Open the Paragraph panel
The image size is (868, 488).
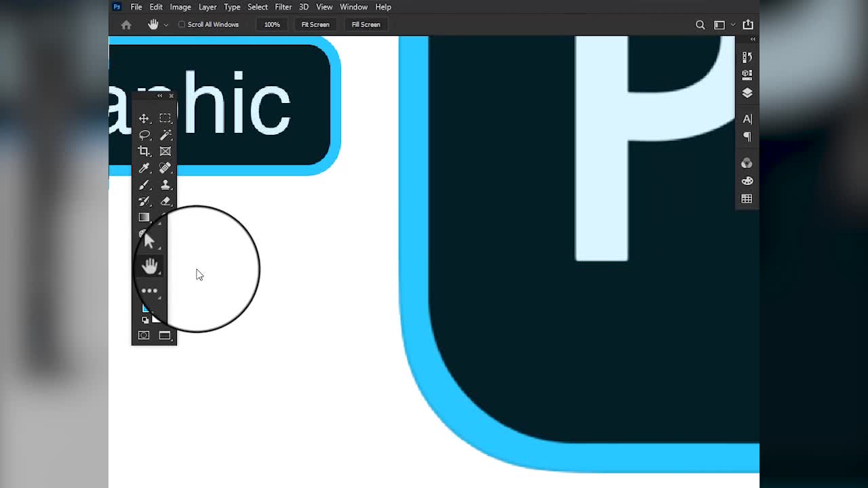point(747,137)
